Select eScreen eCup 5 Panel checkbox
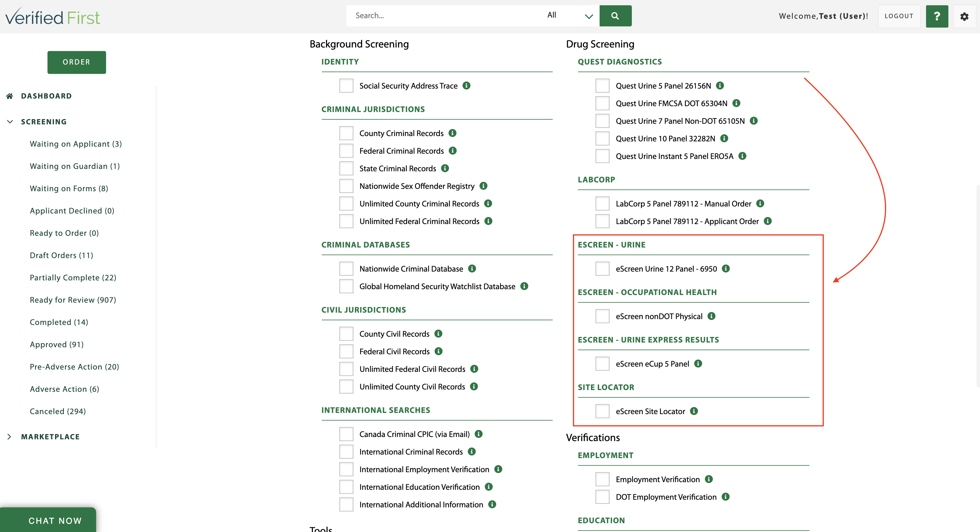 click(x=603, y=364)
